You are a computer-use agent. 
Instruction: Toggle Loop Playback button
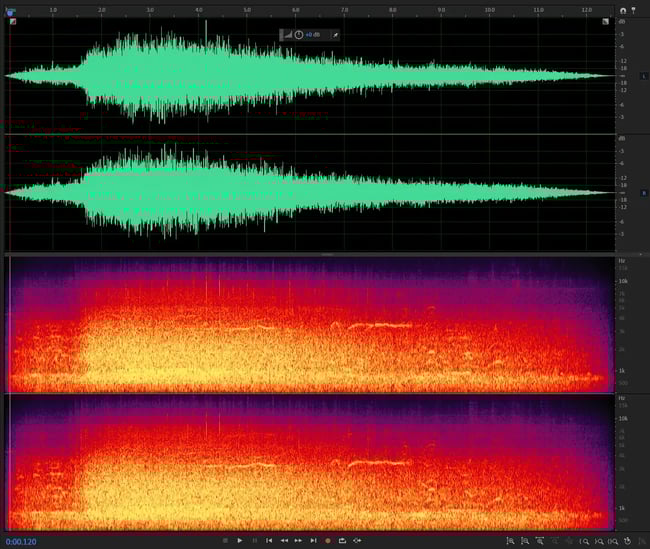pos(342,541)
